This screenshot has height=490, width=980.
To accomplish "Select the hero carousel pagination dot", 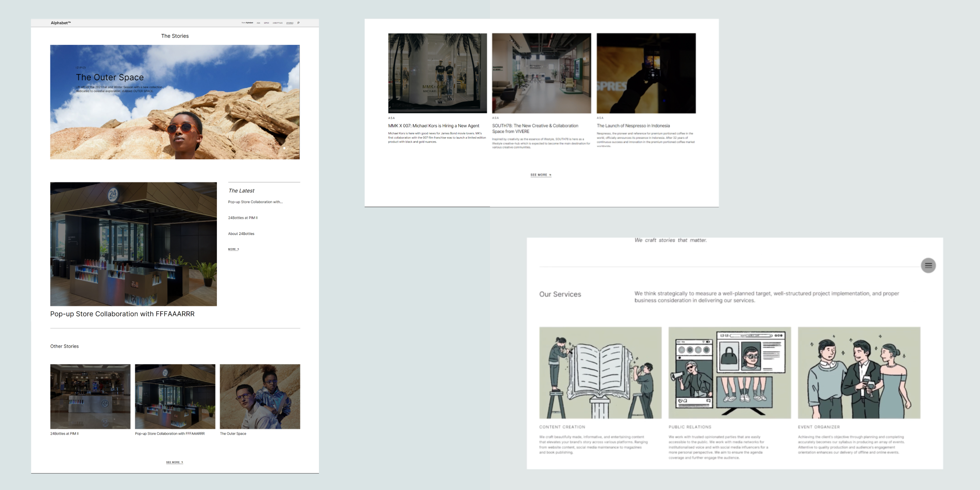I will [x=284, y=148].
